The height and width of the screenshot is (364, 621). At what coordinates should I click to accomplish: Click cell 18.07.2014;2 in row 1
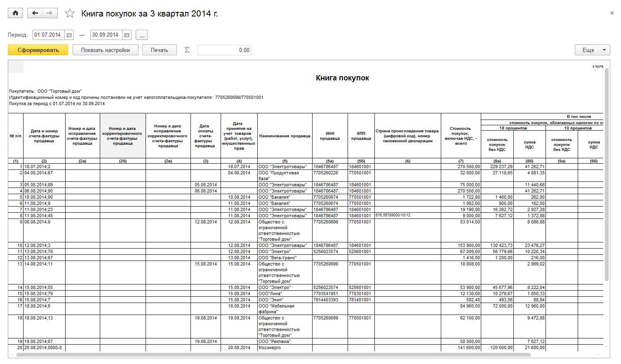[44, 167]
